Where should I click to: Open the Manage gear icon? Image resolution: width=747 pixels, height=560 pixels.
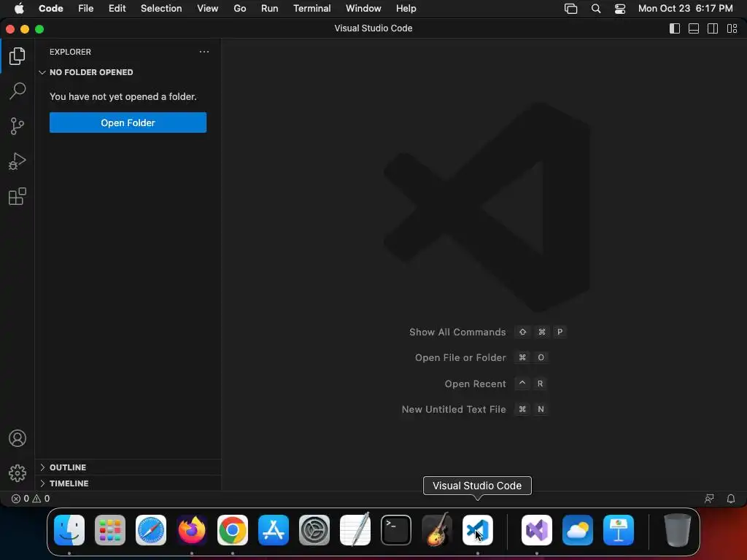(x=18, y=472)
